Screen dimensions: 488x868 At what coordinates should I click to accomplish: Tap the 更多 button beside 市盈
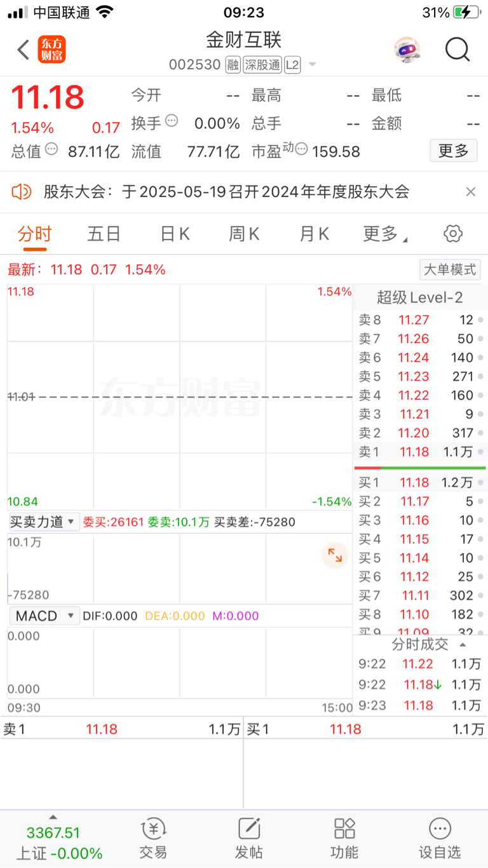tap(454, 151)
